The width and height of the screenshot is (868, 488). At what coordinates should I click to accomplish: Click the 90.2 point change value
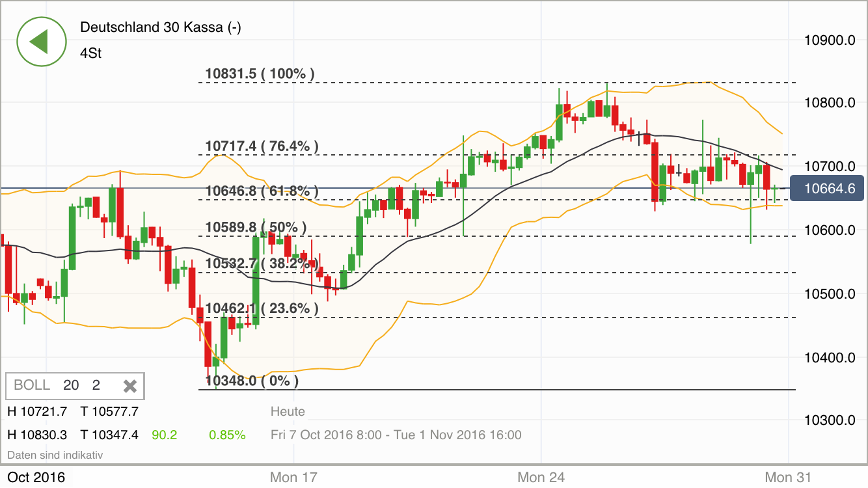pos(165,435)
